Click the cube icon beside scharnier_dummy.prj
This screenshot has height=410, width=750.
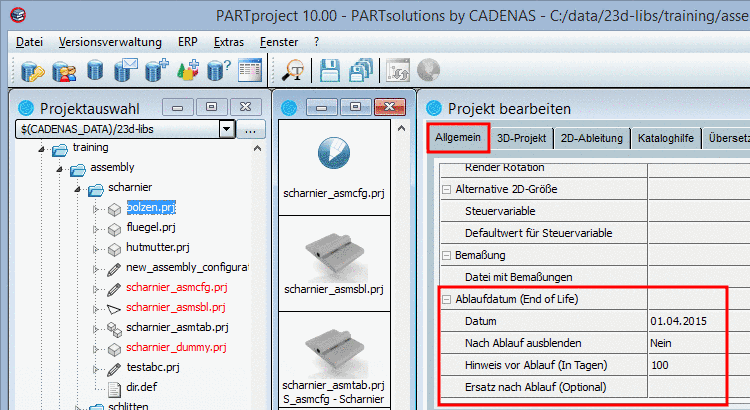pyautogui.click(x=114, y=349)
